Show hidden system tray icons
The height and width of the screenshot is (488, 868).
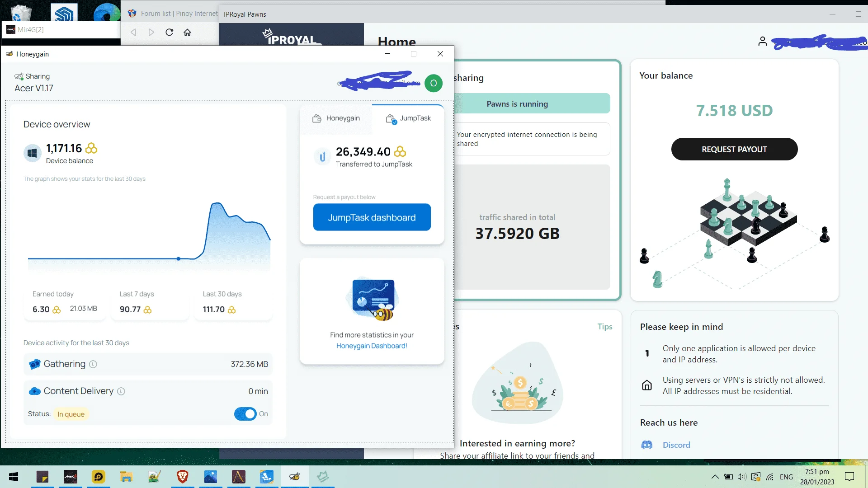(x=715, y=477)
